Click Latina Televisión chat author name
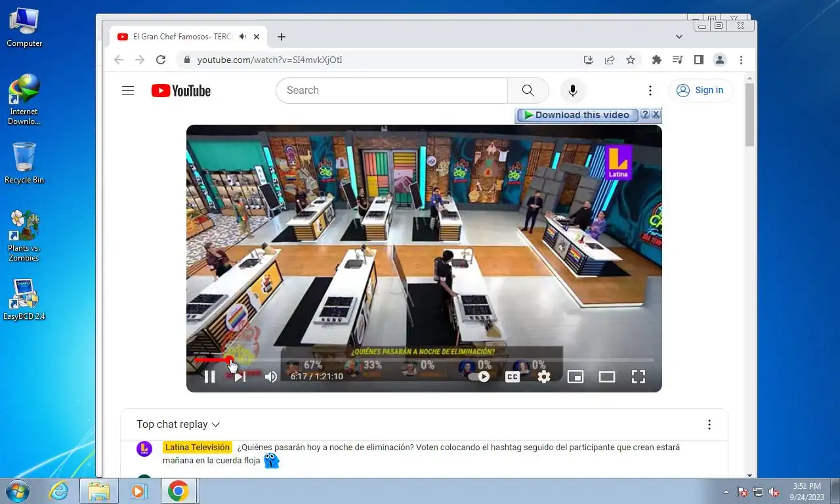The width and height of the screenshot is (840, 504). click(x=198, y=448)
